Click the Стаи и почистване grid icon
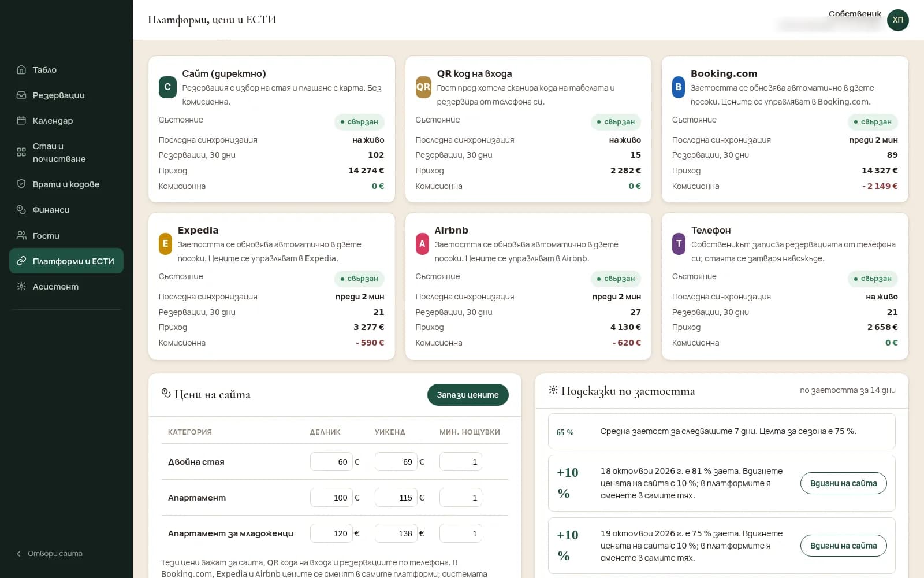 [x=21, y=152]
